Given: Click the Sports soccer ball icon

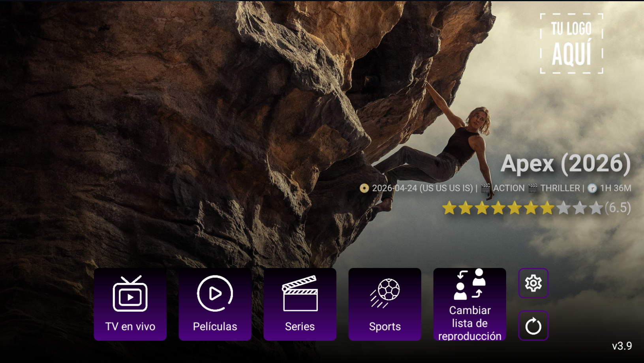Looking at the screenshot, I should [385, 292].
